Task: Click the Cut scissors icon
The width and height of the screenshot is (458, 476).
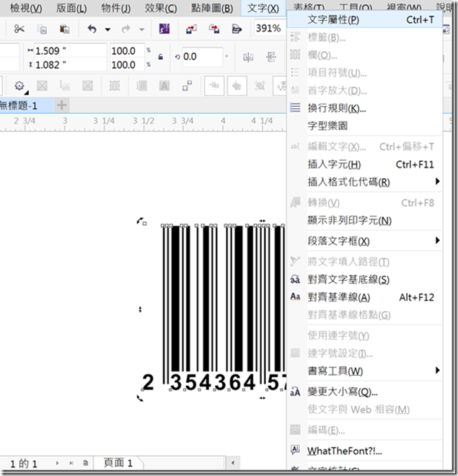Action: (x=19, y=29)
